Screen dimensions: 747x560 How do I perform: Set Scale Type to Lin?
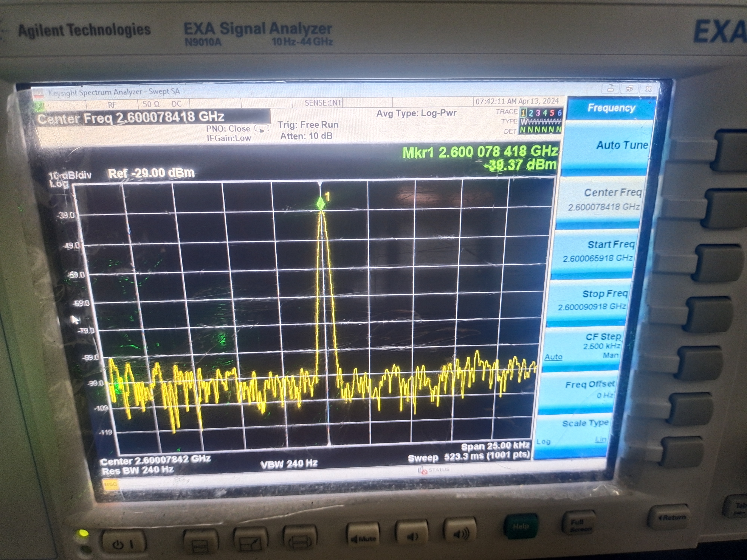point(601,439)
